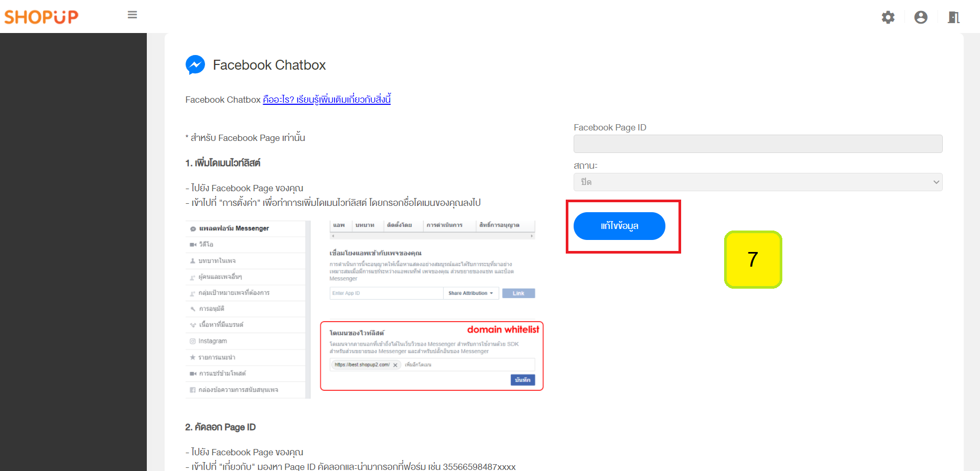Click the '1. เพิ่มโดเมนไวท์ลิสต์' heading
The width and height of the screenshot is (980, 471).
coord(223,163)
